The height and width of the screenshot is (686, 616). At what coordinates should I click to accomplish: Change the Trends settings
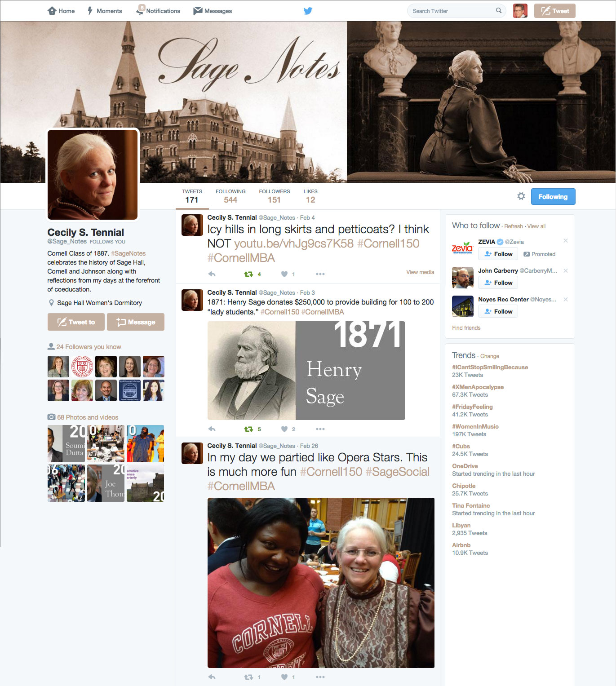coord(490,356)
